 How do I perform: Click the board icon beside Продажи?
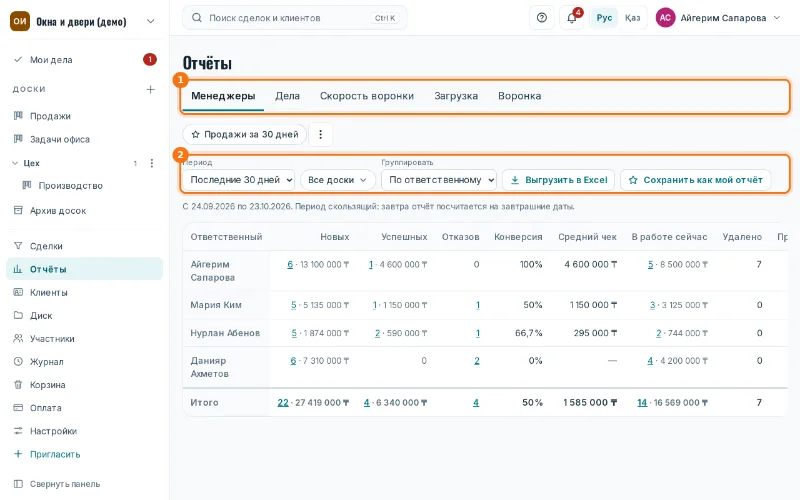point(18,116)
